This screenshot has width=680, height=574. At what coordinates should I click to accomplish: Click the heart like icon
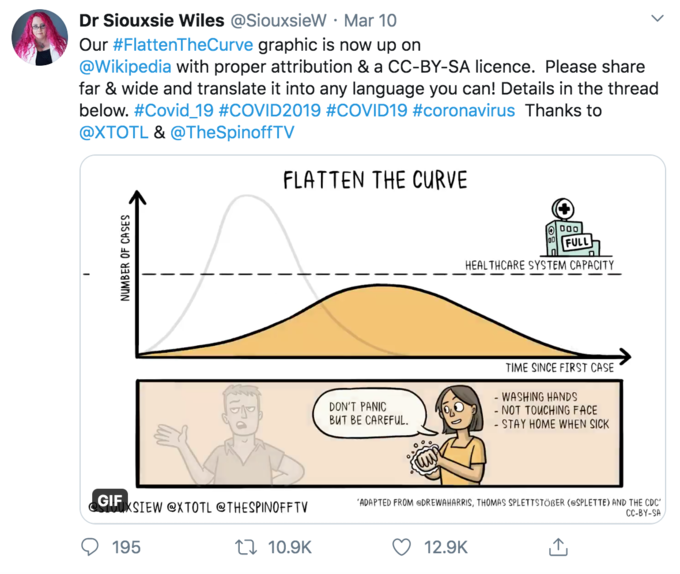coord(402,547)
